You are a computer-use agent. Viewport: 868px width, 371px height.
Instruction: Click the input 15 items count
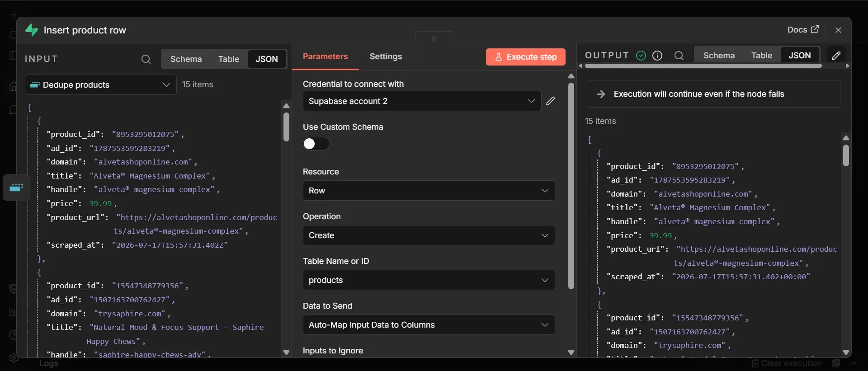(198, 85)
